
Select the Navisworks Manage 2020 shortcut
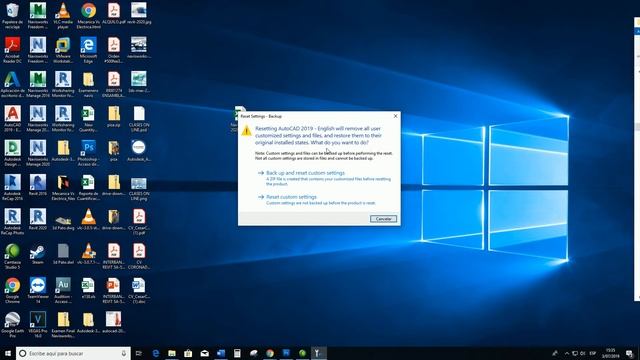click(38, 153)
